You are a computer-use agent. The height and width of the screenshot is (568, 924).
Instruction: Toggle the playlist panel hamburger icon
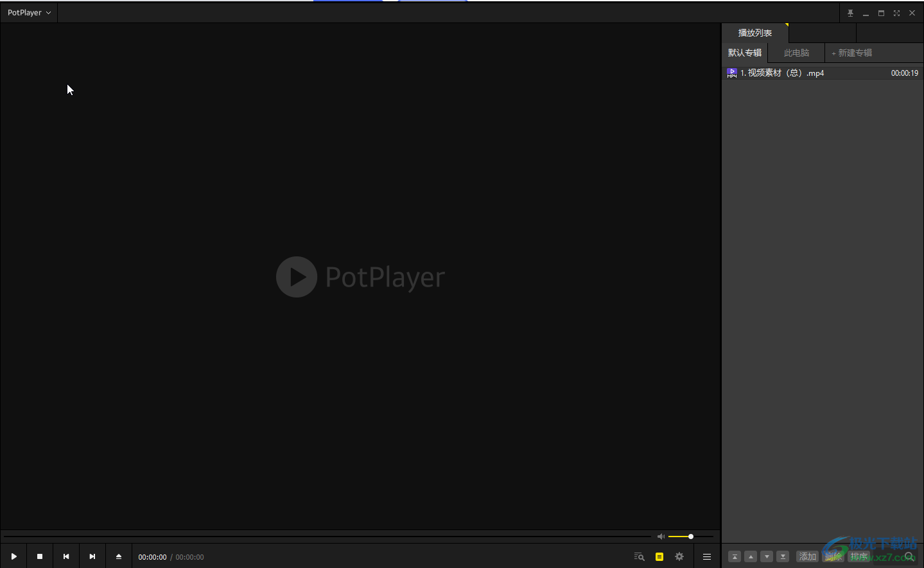pyautogui.click(x=707, y=557)
